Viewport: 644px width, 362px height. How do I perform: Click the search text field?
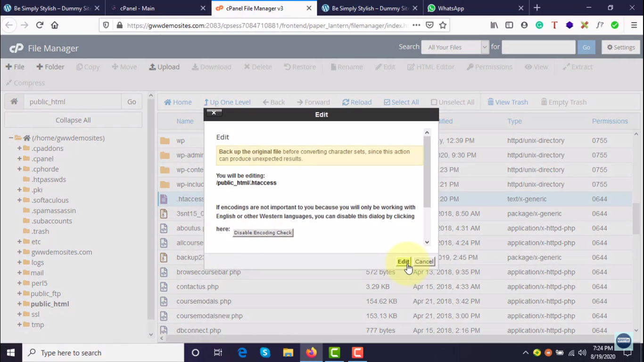(538, 47)
